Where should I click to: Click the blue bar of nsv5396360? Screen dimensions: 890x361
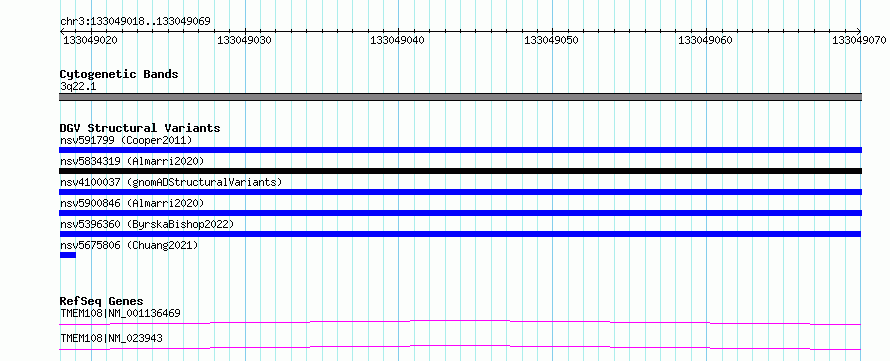click(x=460, y=234)
